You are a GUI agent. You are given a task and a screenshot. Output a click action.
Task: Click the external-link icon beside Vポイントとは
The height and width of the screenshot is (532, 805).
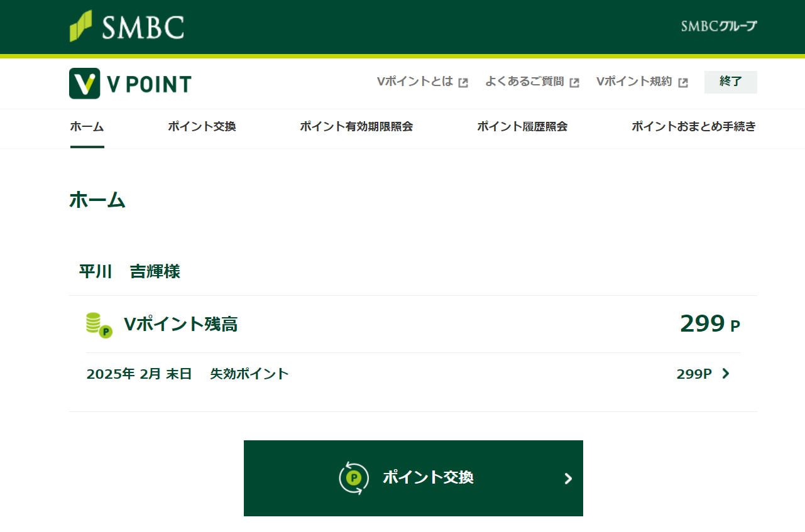pyautogui.click(x=463, y=82)
